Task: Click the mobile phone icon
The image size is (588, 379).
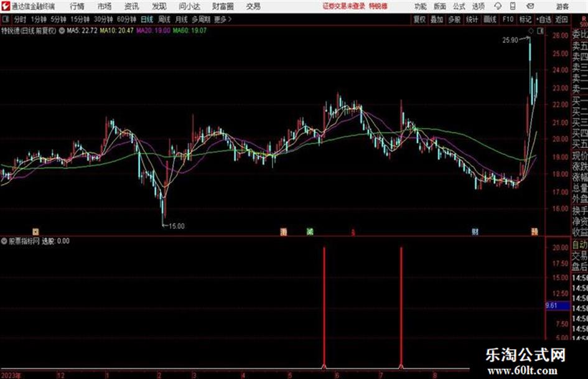Action: coord(513,6)
